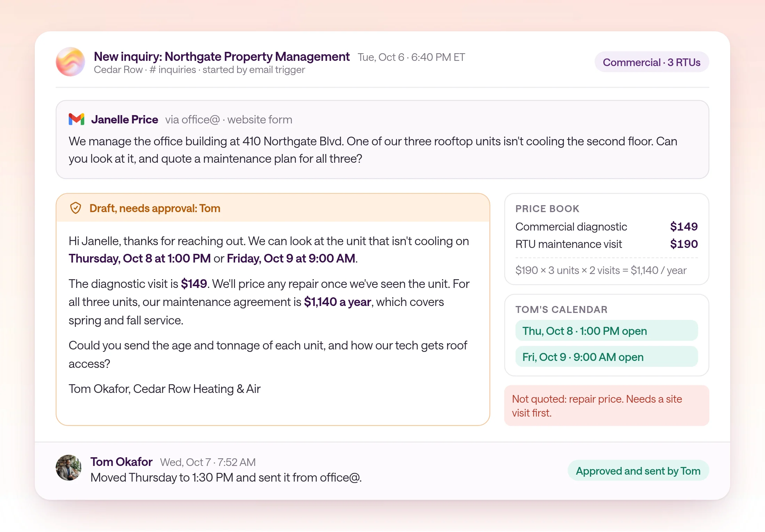This screenshot has height=532, width=765.
Task: Click the Commercial diagnostic price row
Action: coord(606,227)
